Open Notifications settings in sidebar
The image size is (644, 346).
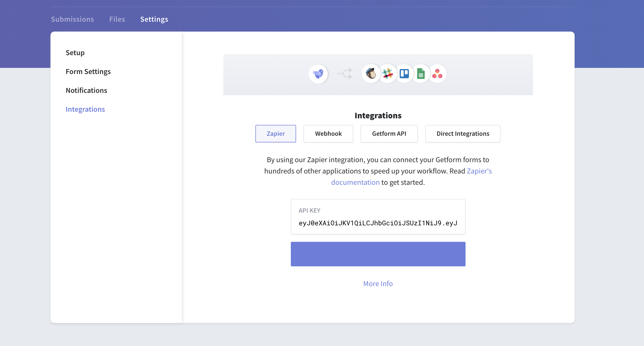[x=86, y=90]
